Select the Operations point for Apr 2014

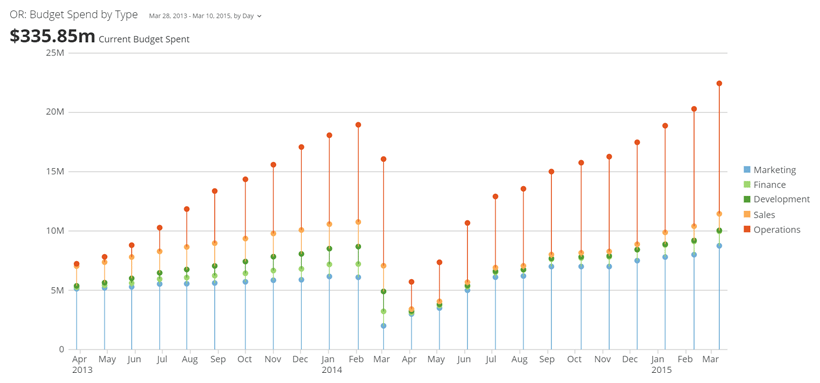pos(412,281)
